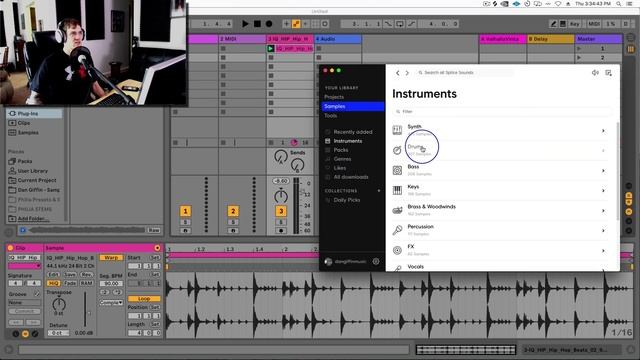
Task: Toggle Fade on the sample
Action: (70, 283)
